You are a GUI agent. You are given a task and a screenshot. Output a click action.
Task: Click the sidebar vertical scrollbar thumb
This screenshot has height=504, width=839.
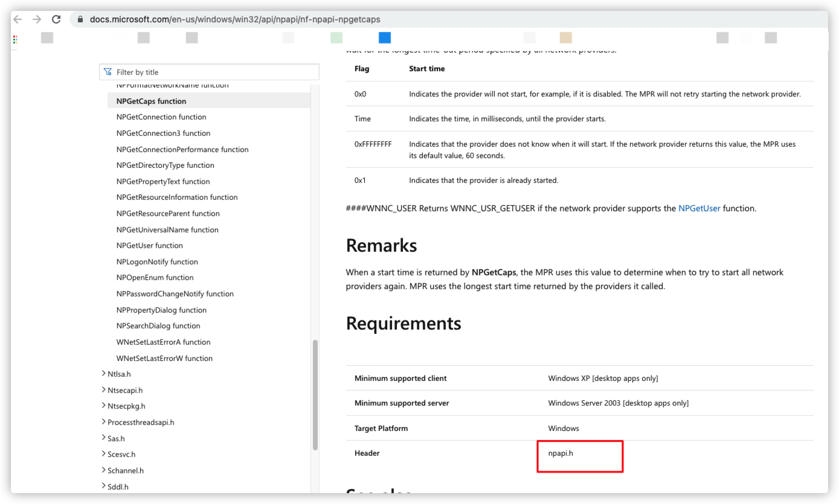click(x=315, y=395)
